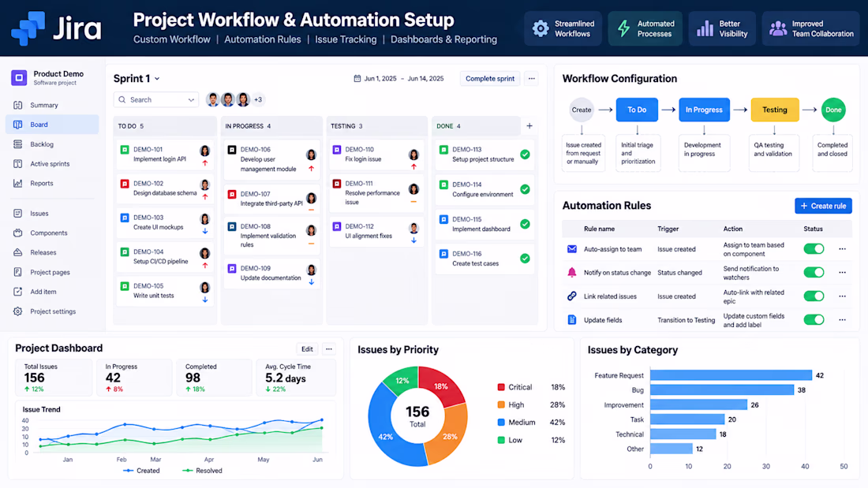Viewport: 868px width, 488px height.
Task: Click the Link related issues link icon
Action: [572, 296]
